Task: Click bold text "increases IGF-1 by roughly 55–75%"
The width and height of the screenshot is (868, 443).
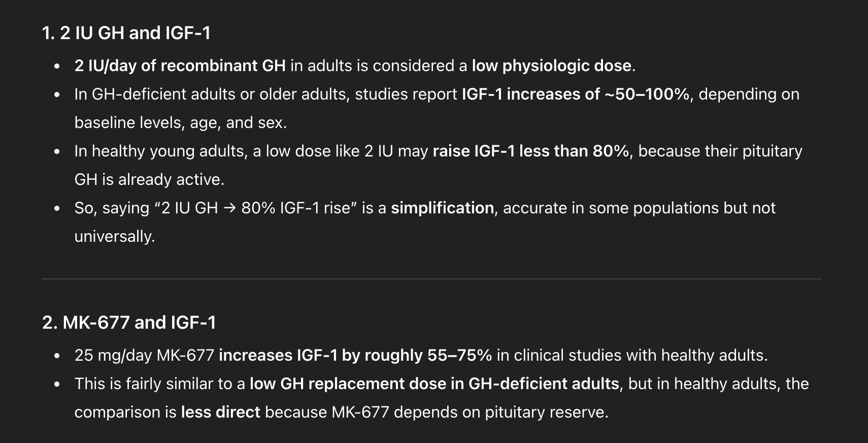Action: 355,355
